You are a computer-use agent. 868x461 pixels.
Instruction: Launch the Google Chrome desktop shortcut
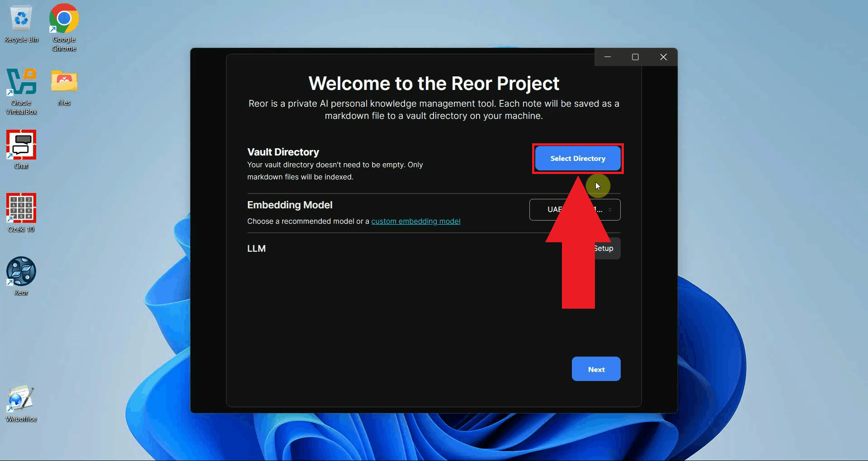pos(64,27)
